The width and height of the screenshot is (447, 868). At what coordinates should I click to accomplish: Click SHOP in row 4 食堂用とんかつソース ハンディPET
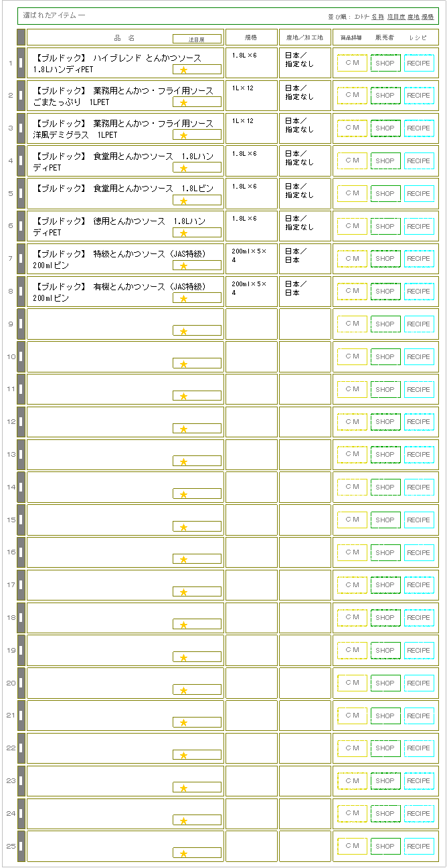tap(385, 161)
